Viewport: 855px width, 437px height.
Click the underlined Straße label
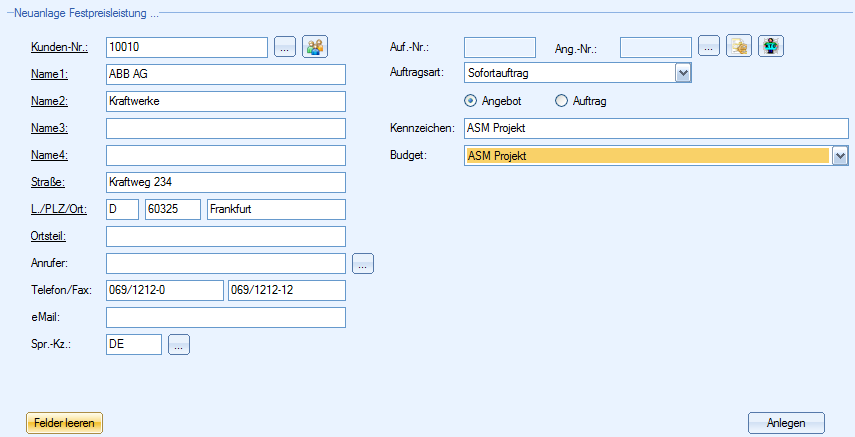48,182
